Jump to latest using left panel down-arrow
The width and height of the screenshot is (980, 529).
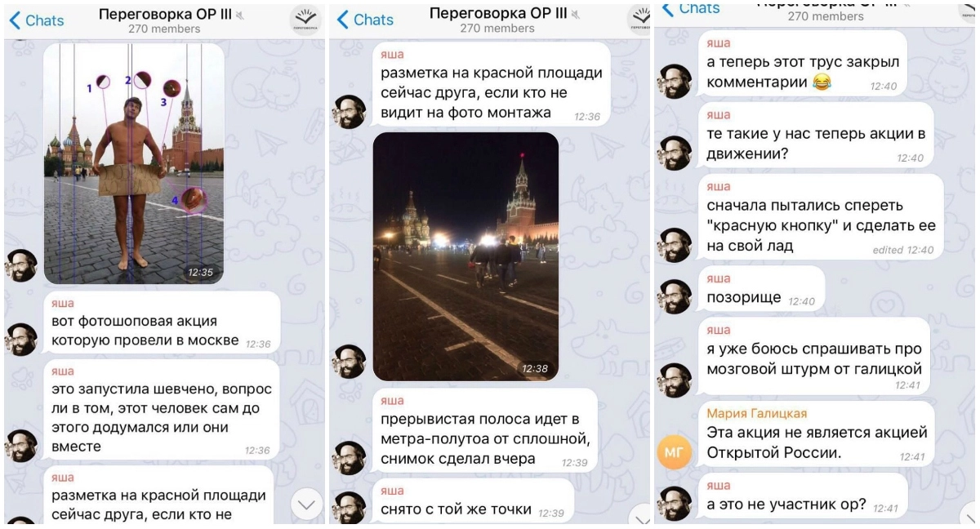tap(306, 505)
